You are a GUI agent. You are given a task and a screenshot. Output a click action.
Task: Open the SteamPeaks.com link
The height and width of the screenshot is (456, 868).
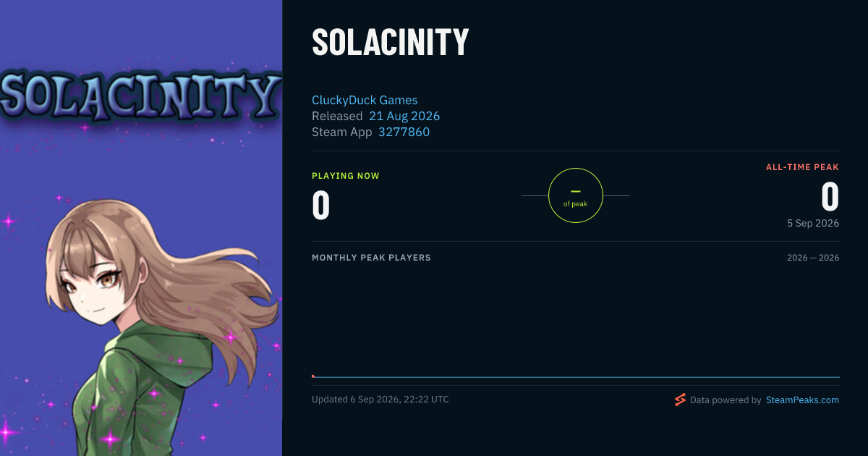pyautogui.click(x=802, y=400)
